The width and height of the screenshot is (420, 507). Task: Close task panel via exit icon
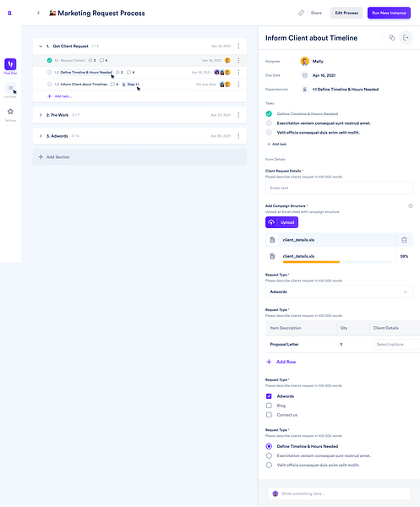click(x=406, y=38)
